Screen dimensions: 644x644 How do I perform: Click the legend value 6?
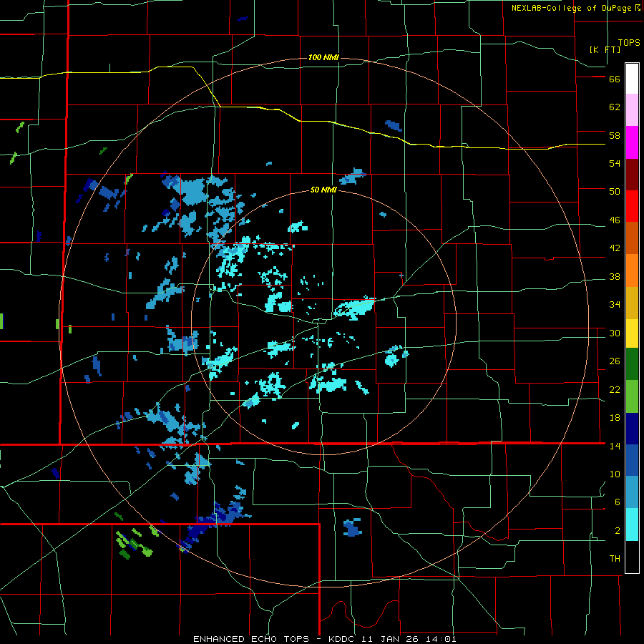tap(618, 502)
